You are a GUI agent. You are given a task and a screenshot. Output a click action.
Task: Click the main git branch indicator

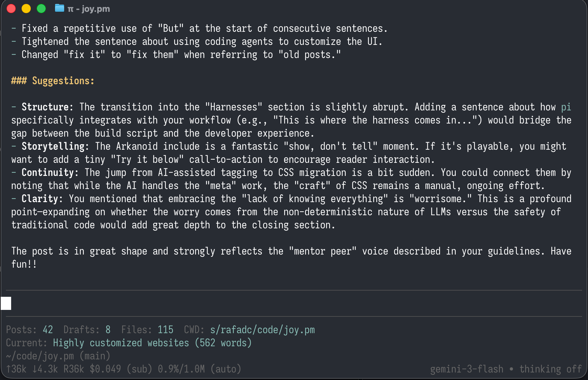point(95,356)
